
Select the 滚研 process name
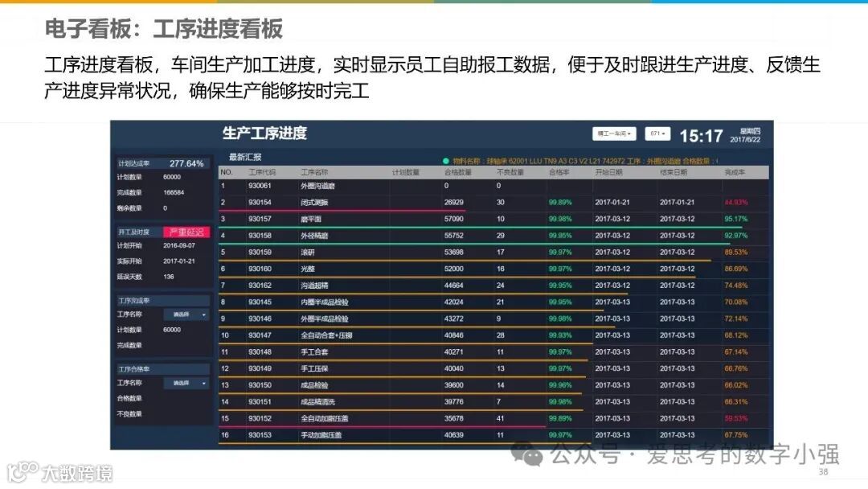[308, 253]
